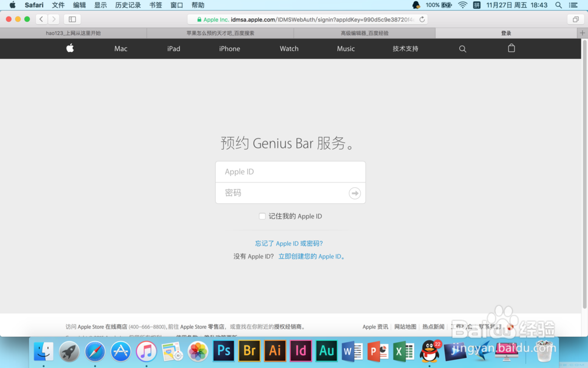
Task: Go forward with Safari forward arrow
Action: pos(54,19)
